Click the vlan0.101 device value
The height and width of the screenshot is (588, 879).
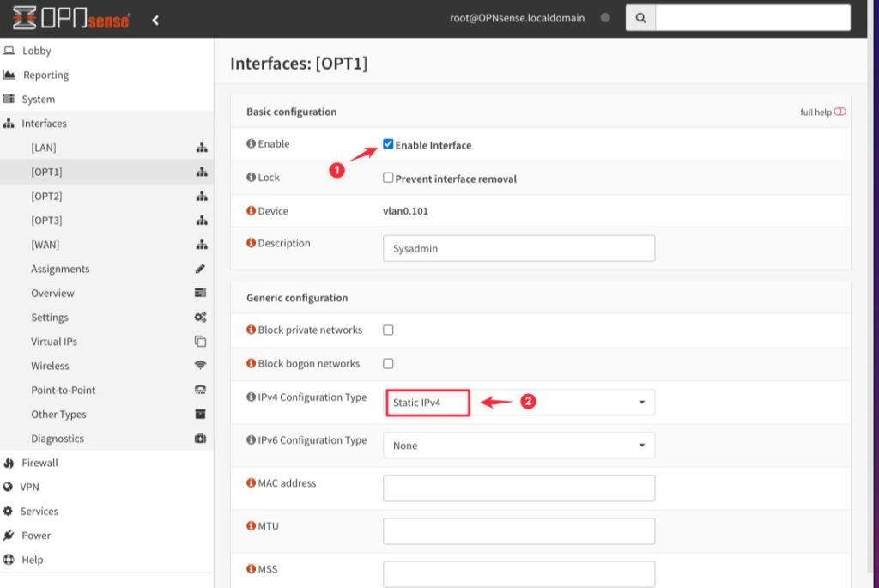[x=405, y=211]
